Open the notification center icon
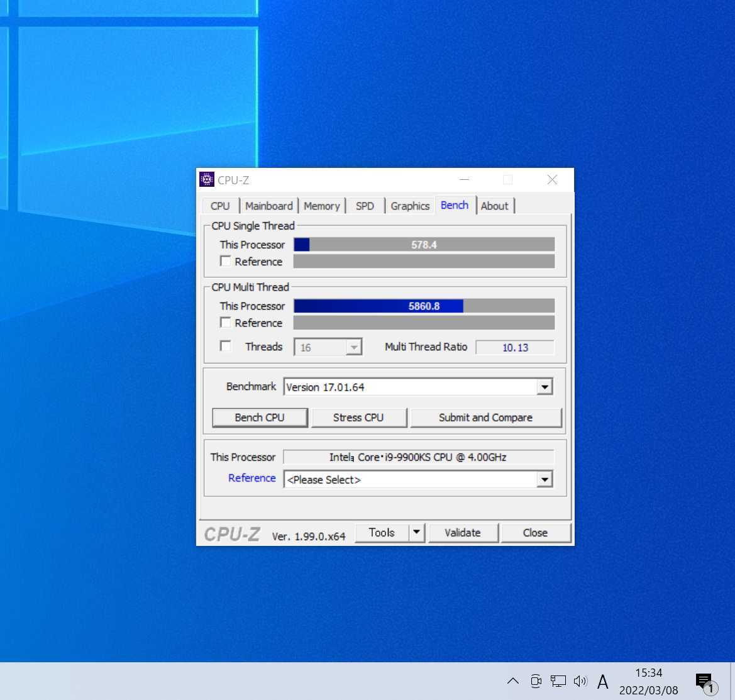The height and width of the screenshot is (700, 735). pyautogui.click(x=705, y=682)
